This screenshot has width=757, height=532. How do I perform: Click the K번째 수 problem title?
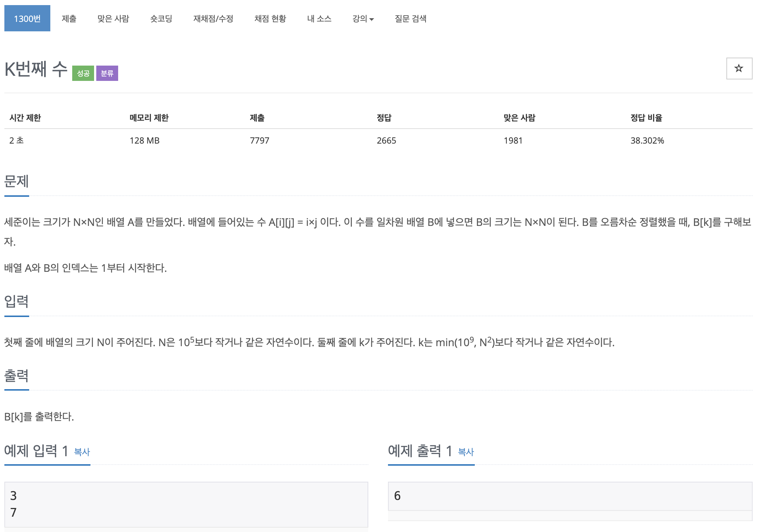tap(36, 69)
